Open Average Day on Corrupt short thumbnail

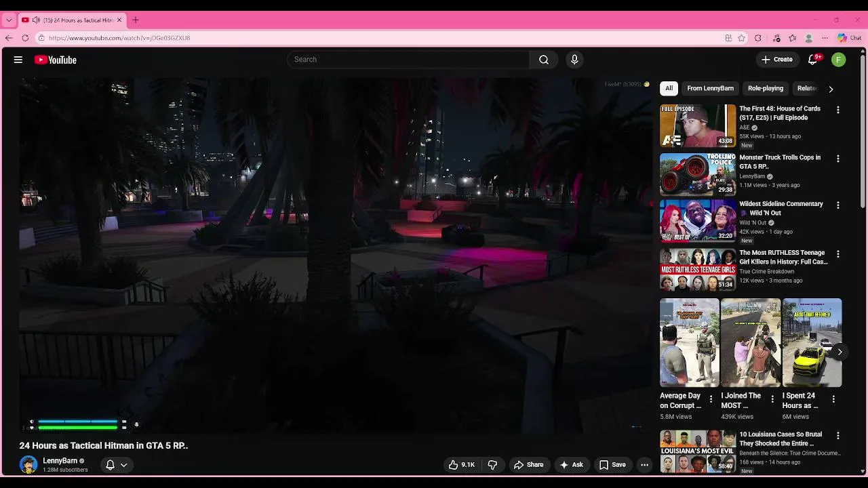(x=690, y=343)
